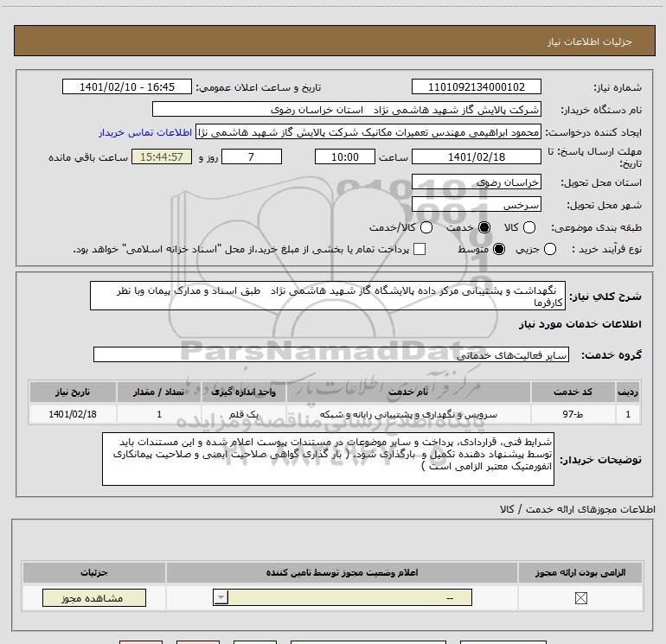Click the نام خدمت column header
Screen dimensions: 666x644
[x=408, y=392]
